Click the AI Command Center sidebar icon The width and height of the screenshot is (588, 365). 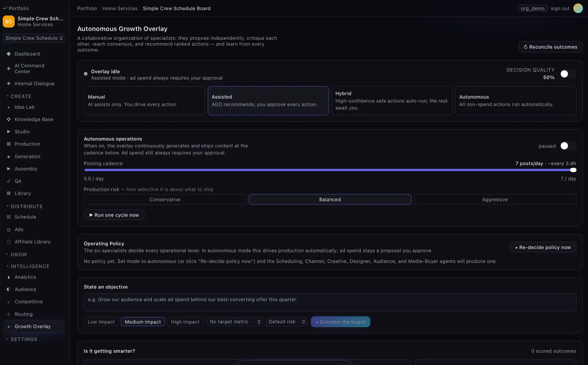[9, 69]
